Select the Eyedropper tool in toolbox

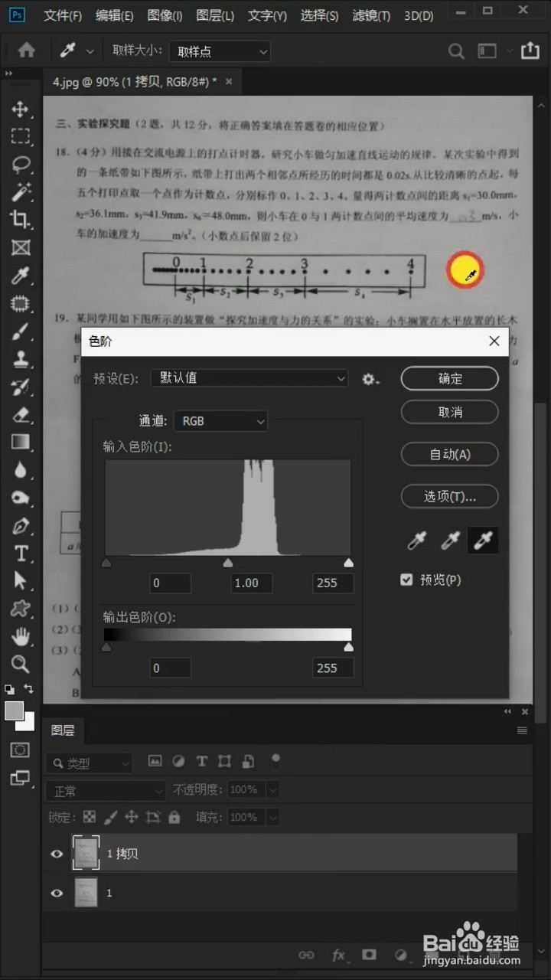click(20, 276)
